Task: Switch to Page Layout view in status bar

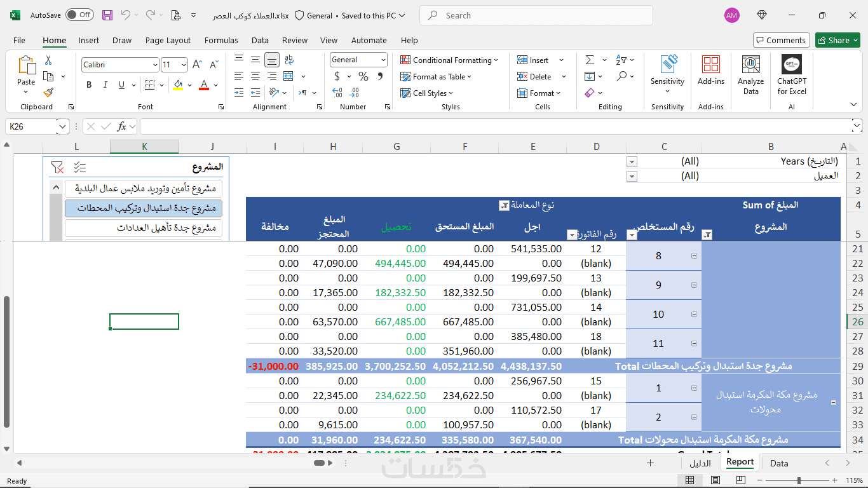Action: [715, 480]
